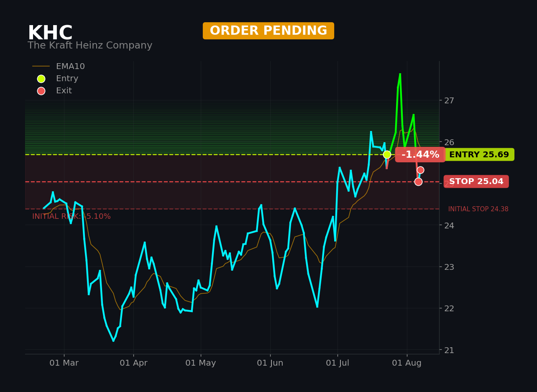
Task: Click the 21 price axis label
Action: 449,350
